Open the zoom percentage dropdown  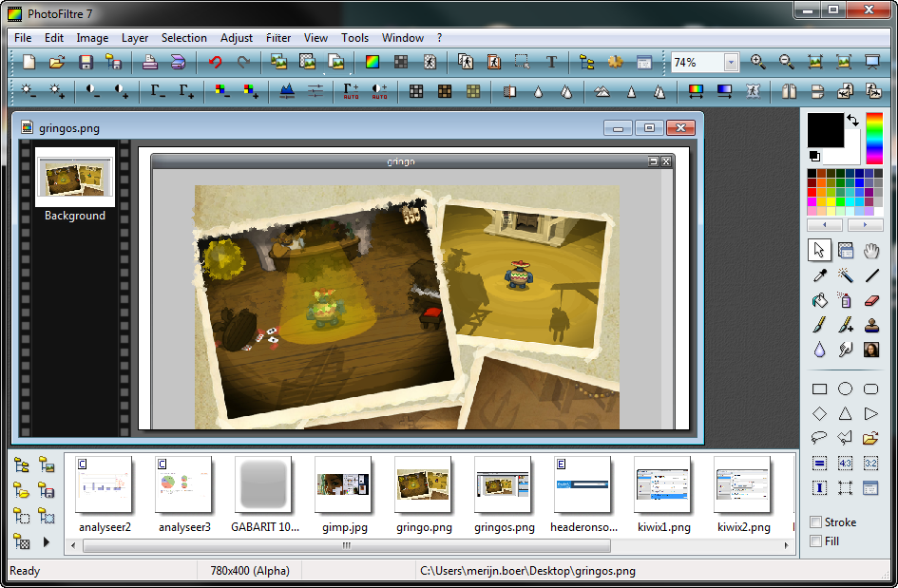(731, 63)
